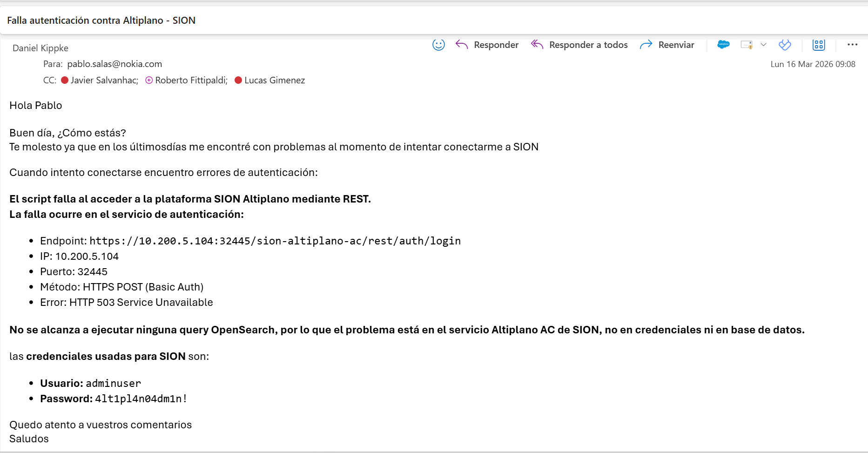
Task: Click sender name Daniel Kippke
Action: pyautogui.click(x=40, y=48)
